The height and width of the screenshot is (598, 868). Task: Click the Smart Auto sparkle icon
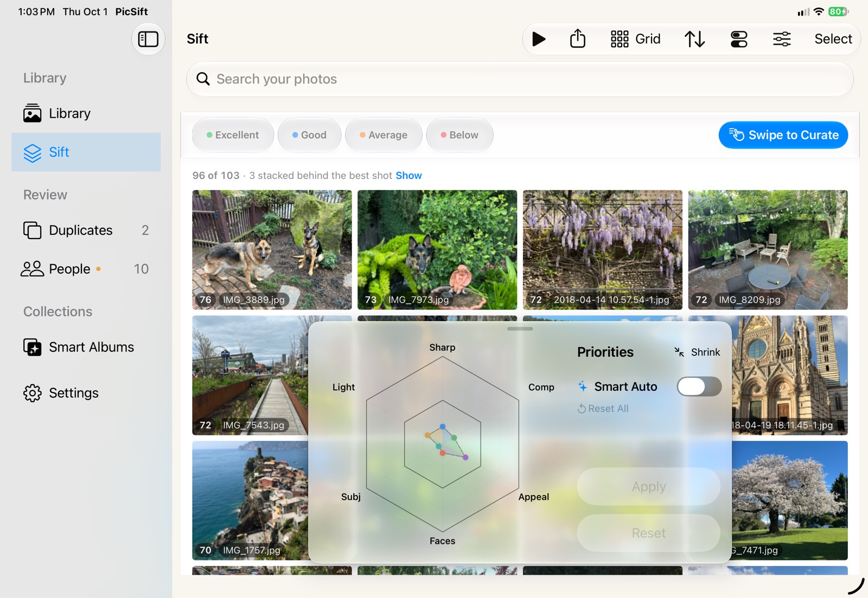click(582, 387)
